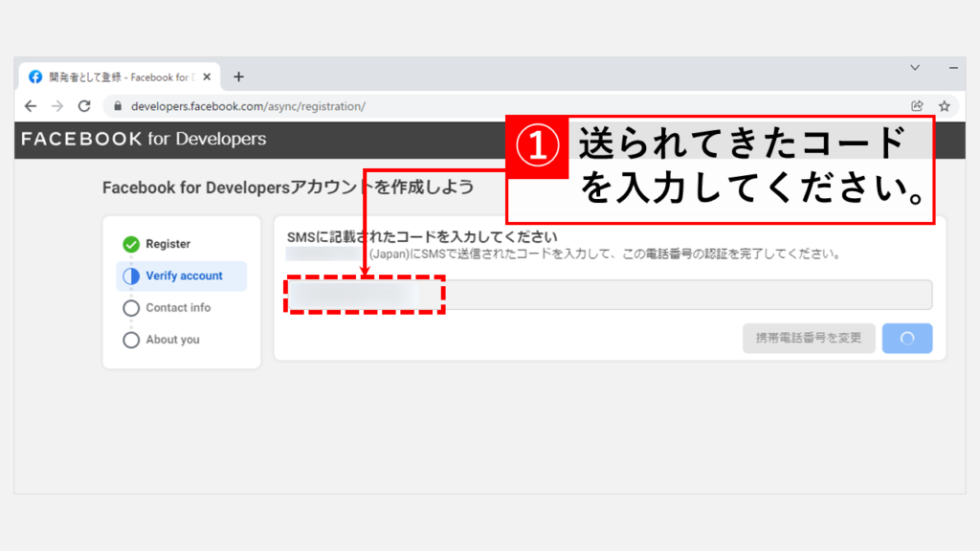This screenshot has height=551, width=980.
Task: Open a new browser tab
Action: point(238,77)
